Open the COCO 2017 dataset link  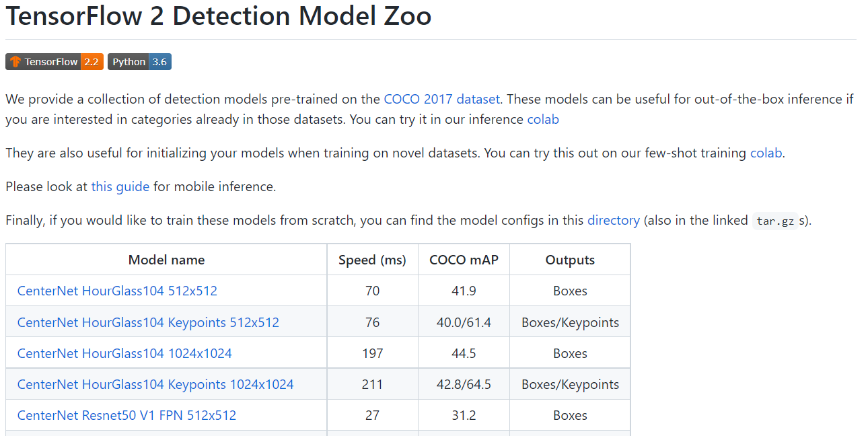pos(441,99)
